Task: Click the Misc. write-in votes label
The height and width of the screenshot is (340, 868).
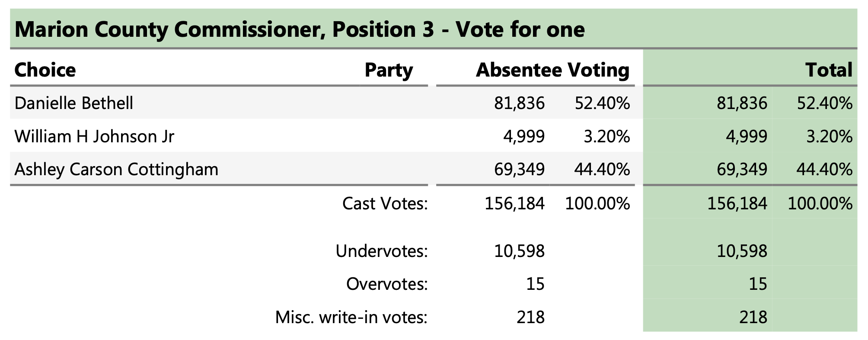Action: [351, 317]
